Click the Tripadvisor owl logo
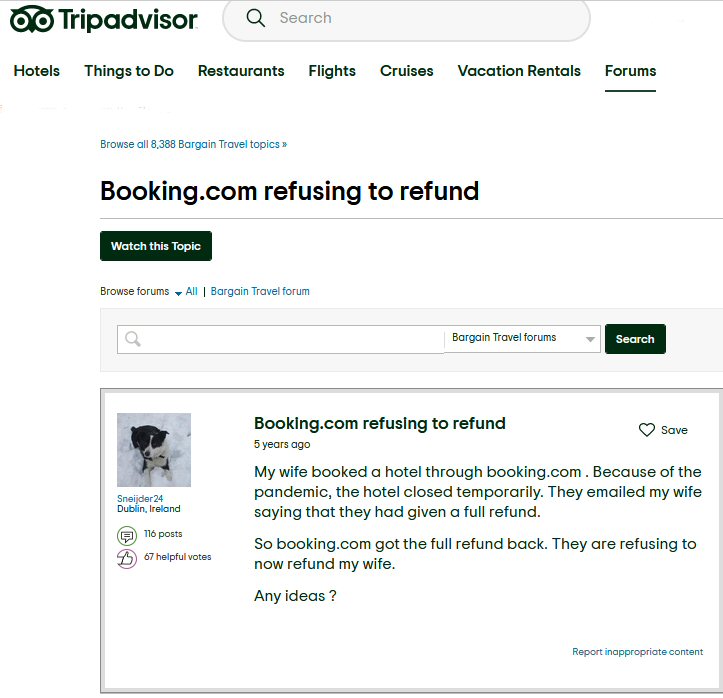723x698 pixels. point(32,19)
